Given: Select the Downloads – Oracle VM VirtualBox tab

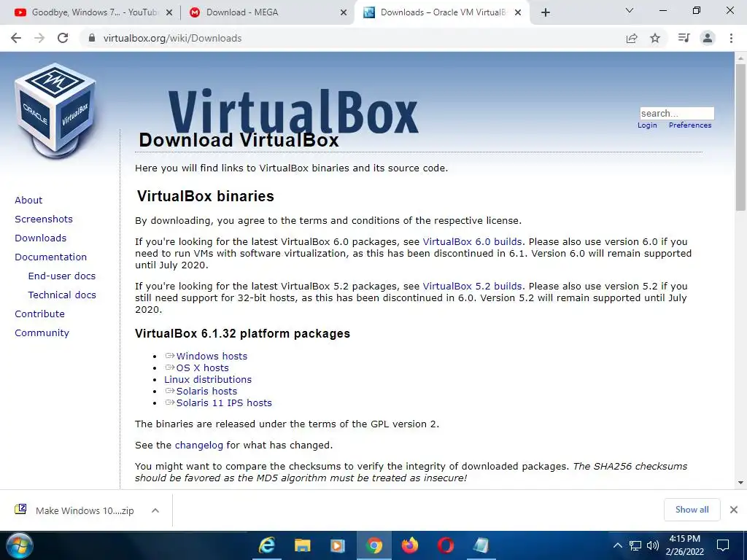Looking at the screenshot, I should (x=442, y=12).
